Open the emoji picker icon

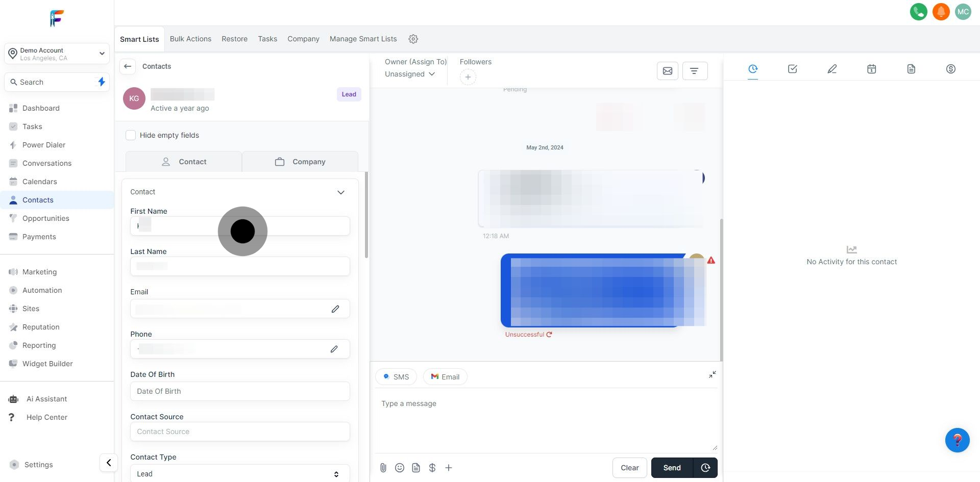point(400,468)
